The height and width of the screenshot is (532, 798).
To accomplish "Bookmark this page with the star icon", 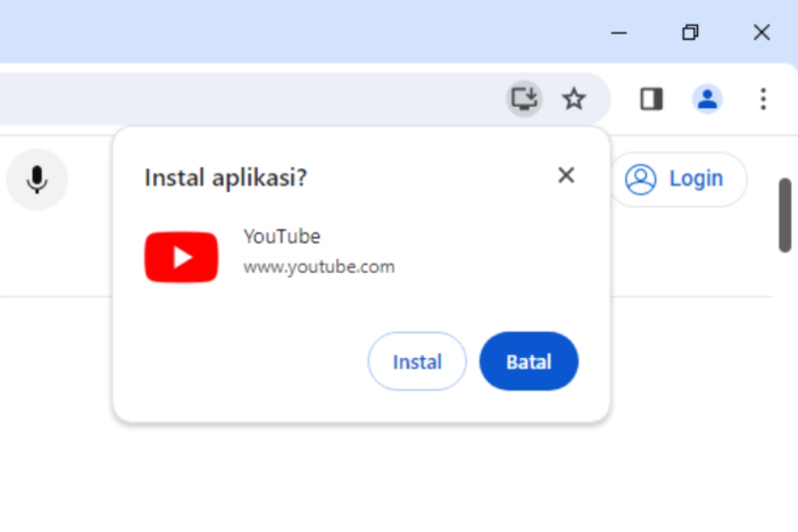I will click(574, 100).
